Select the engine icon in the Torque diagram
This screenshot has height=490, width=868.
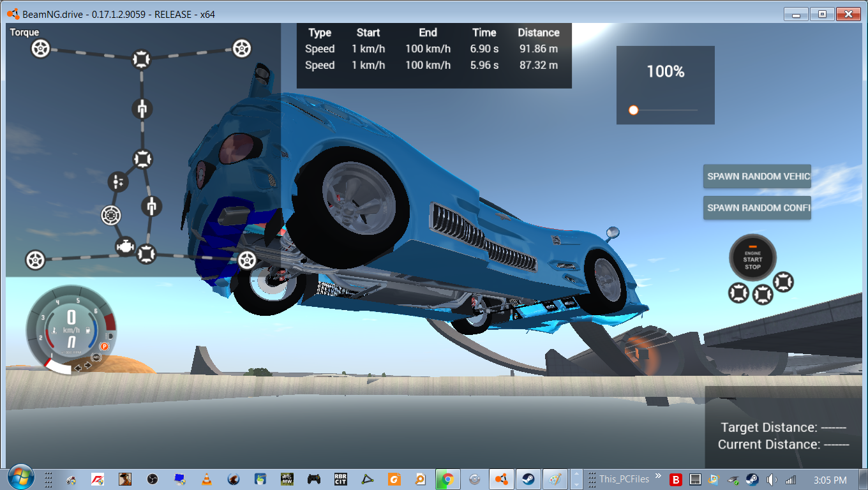pyautogui.click(x=125, y=247)
